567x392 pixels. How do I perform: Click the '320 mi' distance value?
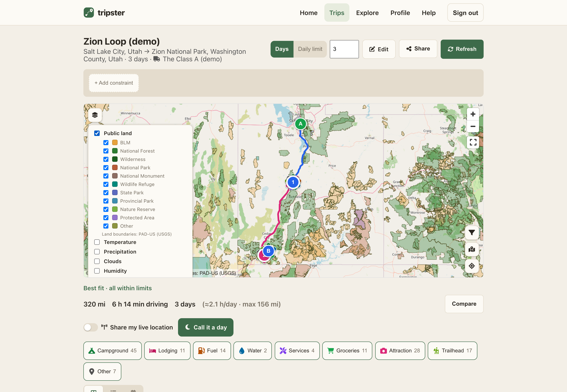94,304
